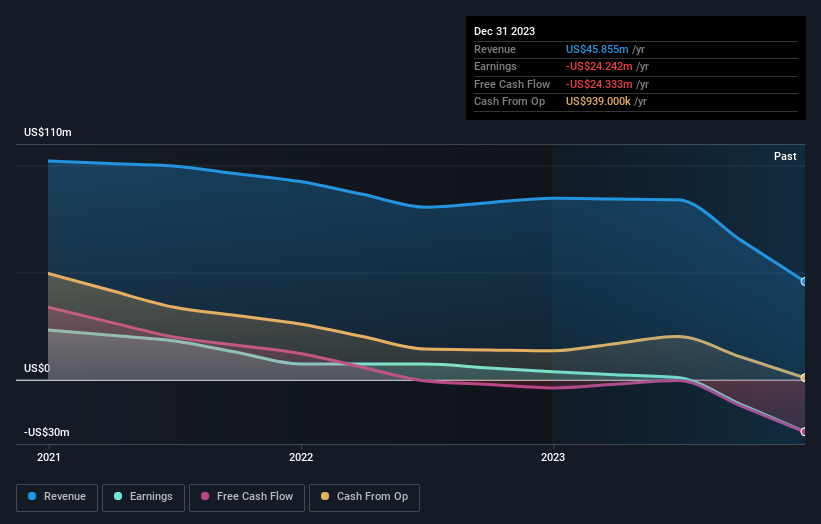Click the Cash From Op label in tooltip
This screenshot has height=524, width=821.
(x=509, y=102)
